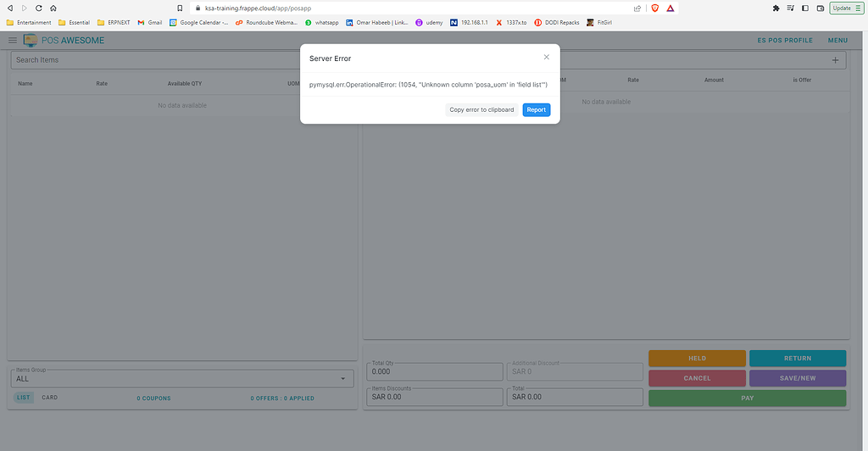Open FitGirl bookmark
This screenshot has height=451, width=868.
(x=599, y=23)
